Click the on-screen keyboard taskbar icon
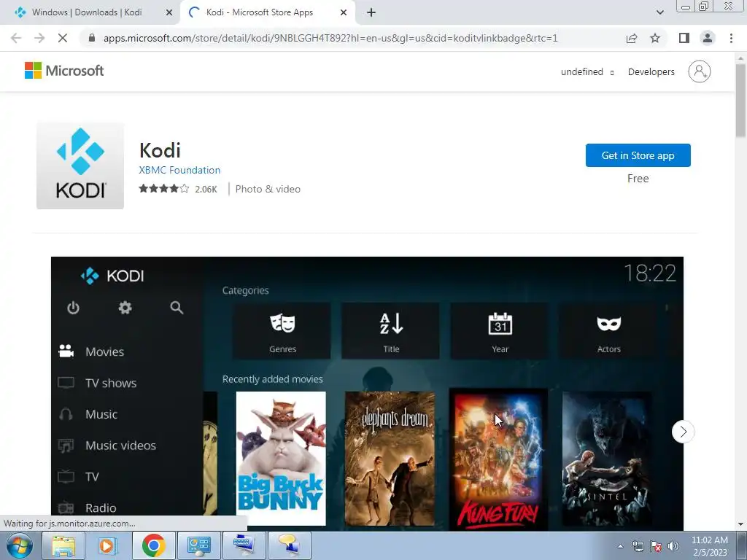Viewport: 747px width, 560px height. point(244,545)
